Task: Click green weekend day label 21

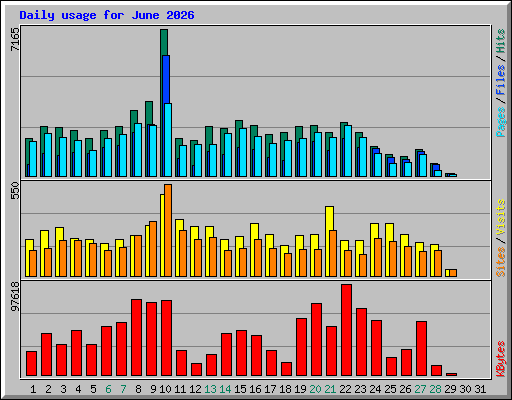Action: [330, 389]
